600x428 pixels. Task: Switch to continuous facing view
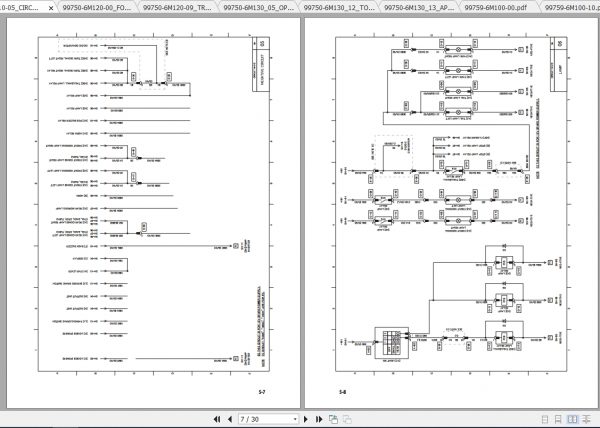(586, 419)
